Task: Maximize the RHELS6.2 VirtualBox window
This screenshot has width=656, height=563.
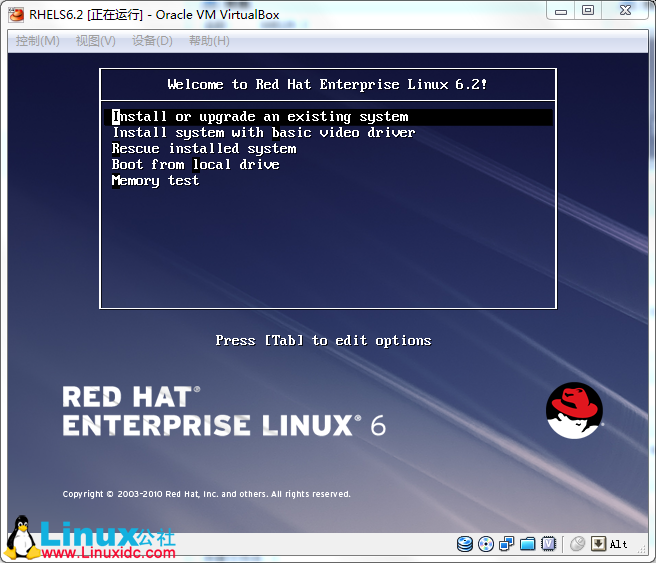Action: tap(588, 11)
